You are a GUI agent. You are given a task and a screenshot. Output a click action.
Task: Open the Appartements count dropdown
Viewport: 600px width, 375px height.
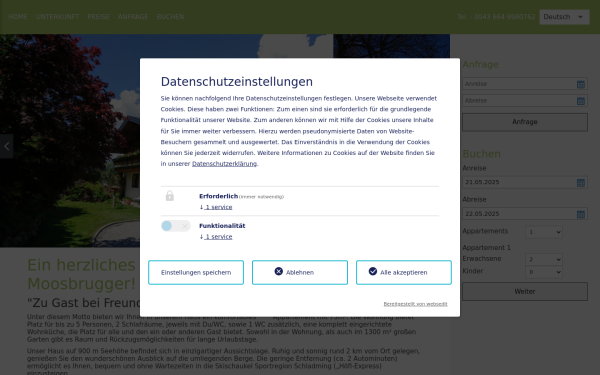click(544, 232)
